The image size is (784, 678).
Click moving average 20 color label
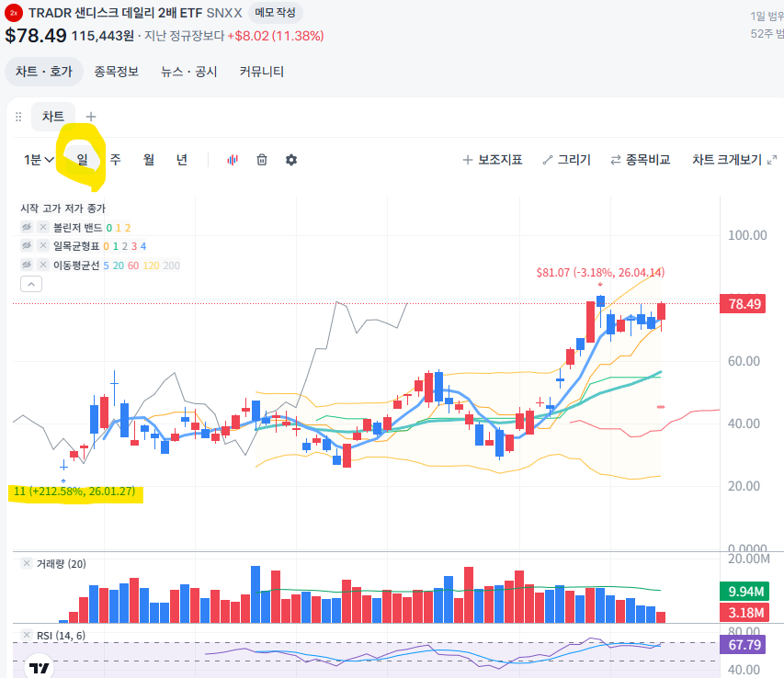click(x=118, y=266)
